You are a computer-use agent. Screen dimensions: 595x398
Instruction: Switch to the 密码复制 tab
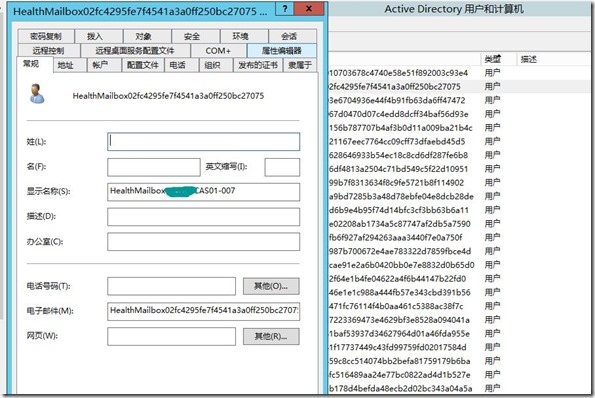coord(46,36)
